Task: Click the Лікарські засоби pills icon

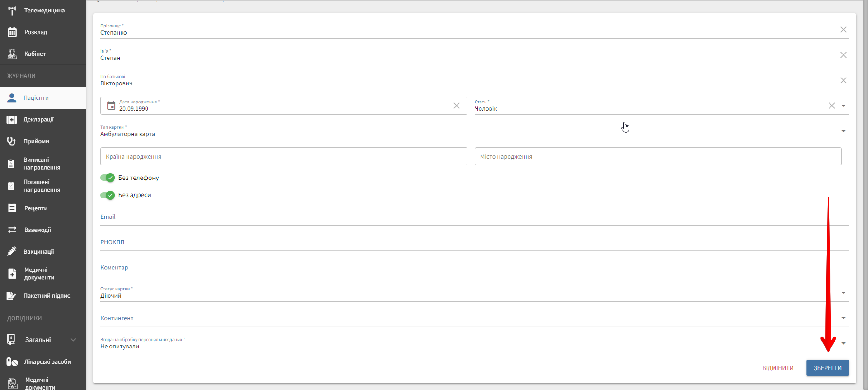Action: [x=12, y=362]
